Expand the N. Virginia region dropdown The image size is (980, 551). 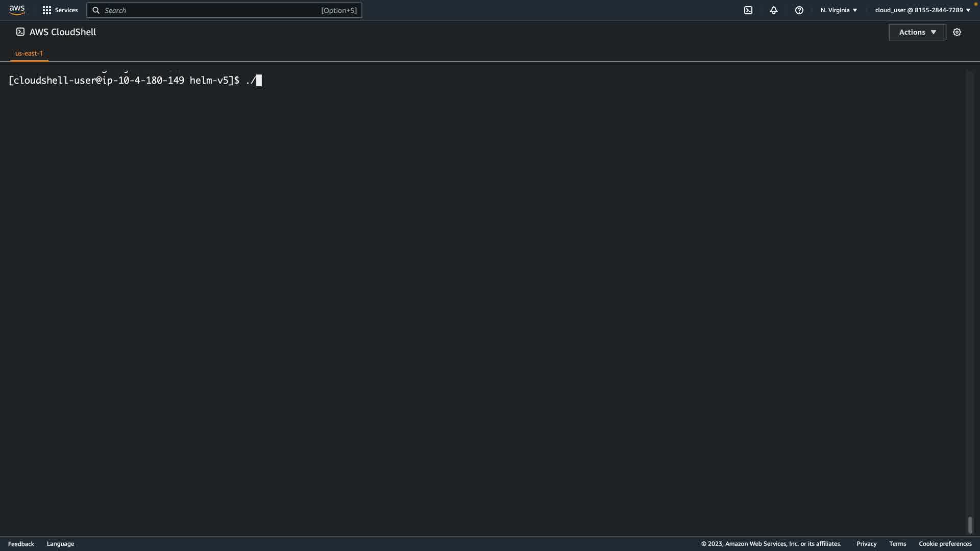click(839, 10)
